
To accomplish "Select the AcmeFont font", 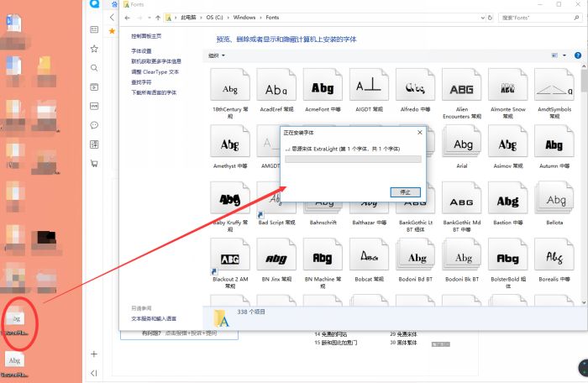I will pos(323,91).
